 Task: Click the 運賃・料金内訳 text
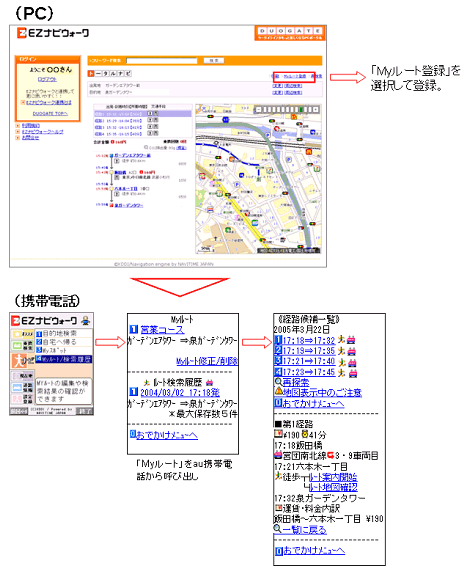point(311,508)
